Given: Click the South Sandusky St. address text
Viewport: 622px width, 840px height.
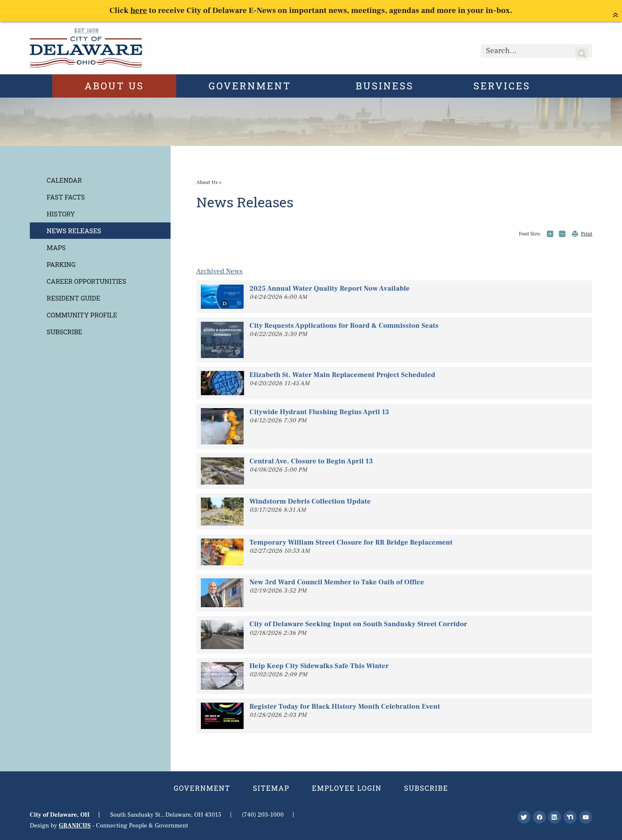Looking at the screenshot, I should tap(165, 815).
